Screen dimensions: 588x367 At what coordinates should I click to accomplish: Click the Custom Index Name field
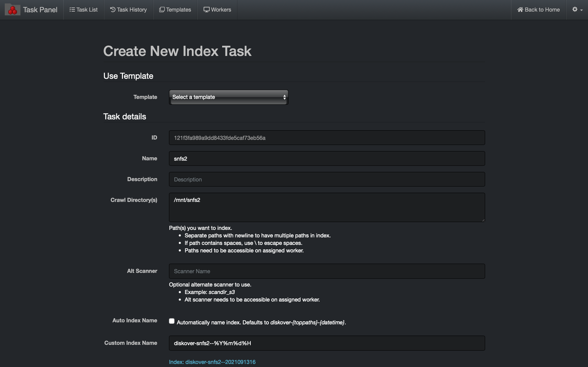326,343
